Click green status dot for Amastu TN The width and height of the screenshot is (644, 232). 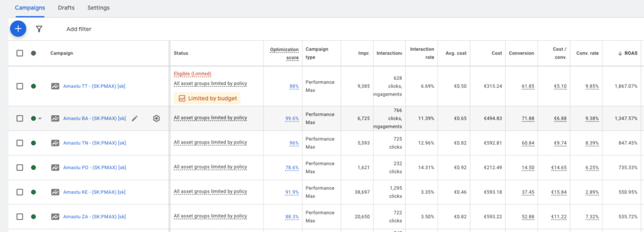point(33,143)
